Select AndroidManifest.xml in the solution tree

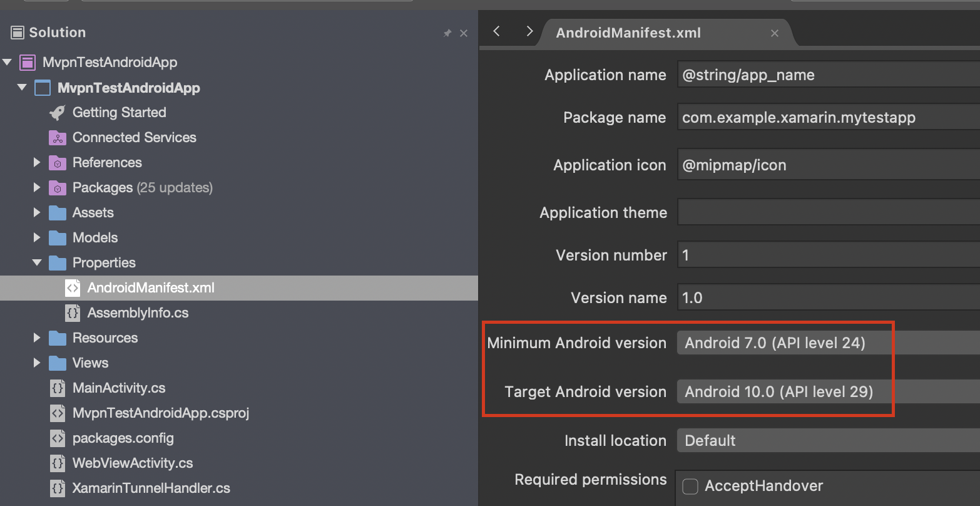pyautogui.click(x=239, y=288)
